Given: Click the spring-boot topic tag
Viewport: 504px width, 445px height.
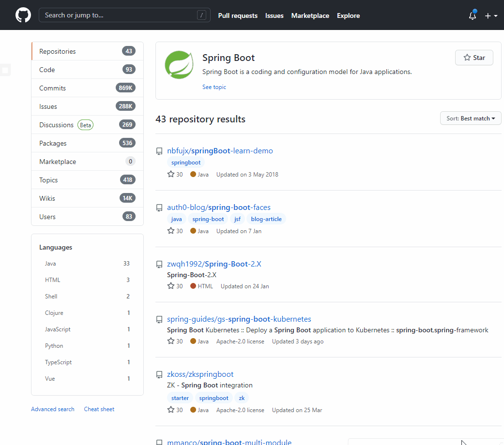Looking at the screenshot, I should tap(208, 219).
